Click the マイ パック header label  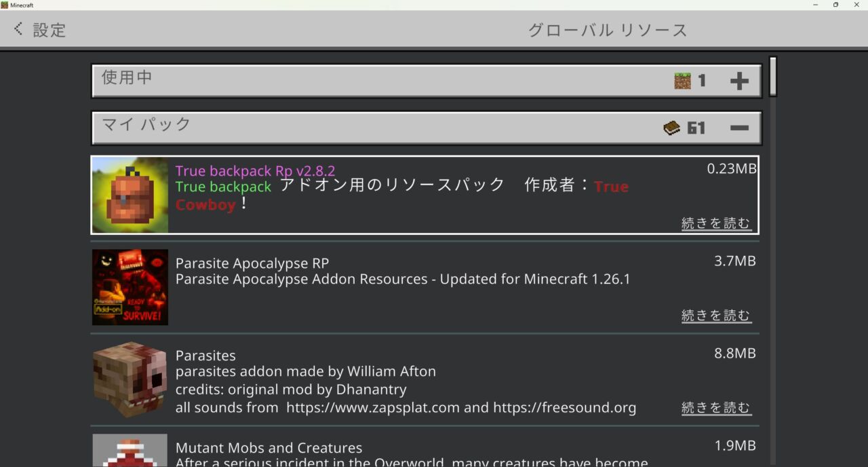(x=146, y=124)
